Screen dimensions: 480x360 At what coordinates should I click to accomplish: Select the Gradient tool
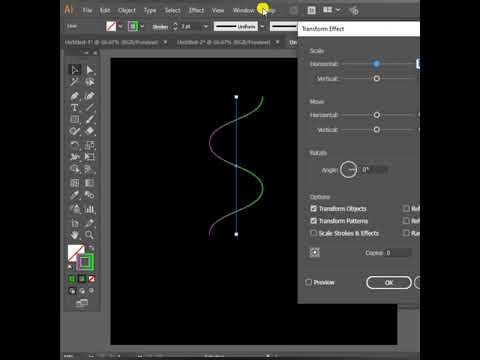90,183
